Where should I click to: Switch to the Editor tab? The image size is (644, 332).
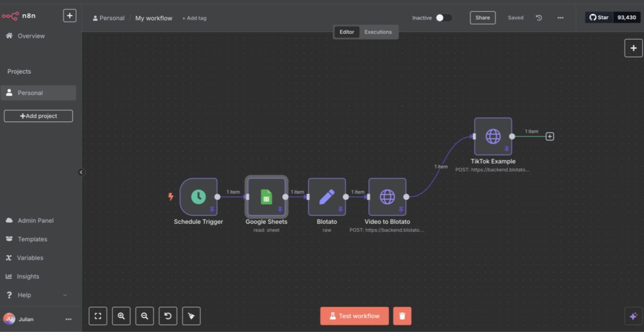coord(347,32)
